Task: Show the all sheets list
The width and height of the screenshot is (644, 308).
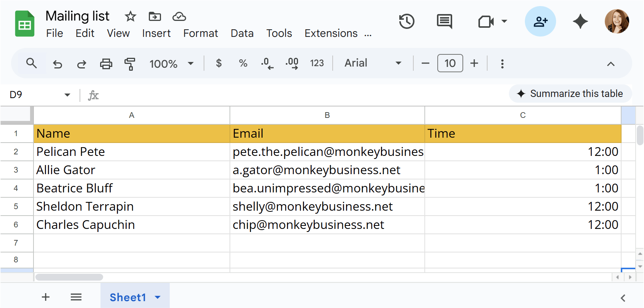Action: pos(76,297)
